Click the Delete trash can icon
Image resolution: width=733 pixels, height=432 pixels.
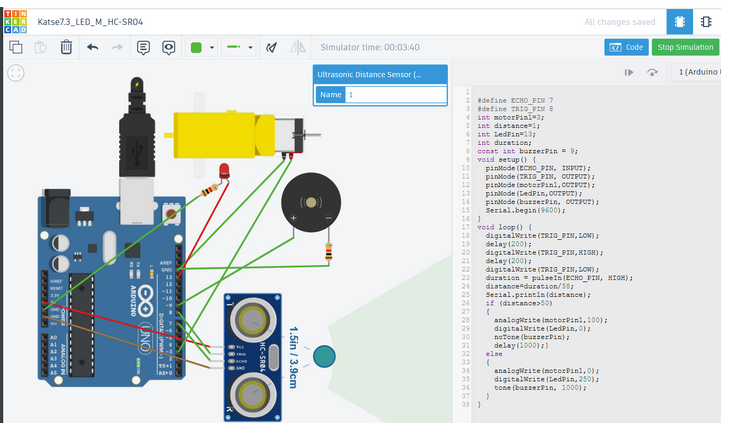(x=66, y=47)
